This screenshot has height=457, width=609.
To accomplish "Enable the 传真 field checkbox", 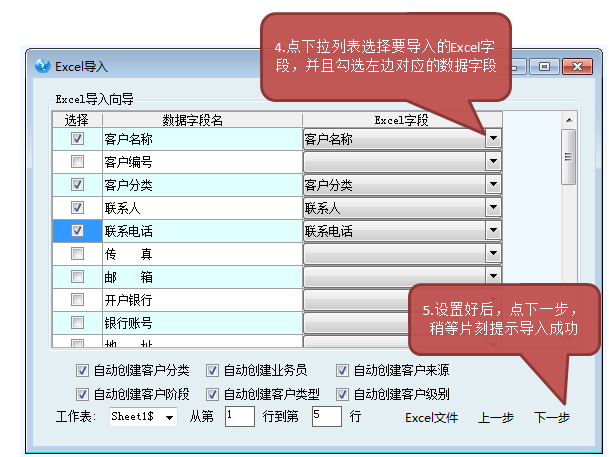I will coord(77,254).
